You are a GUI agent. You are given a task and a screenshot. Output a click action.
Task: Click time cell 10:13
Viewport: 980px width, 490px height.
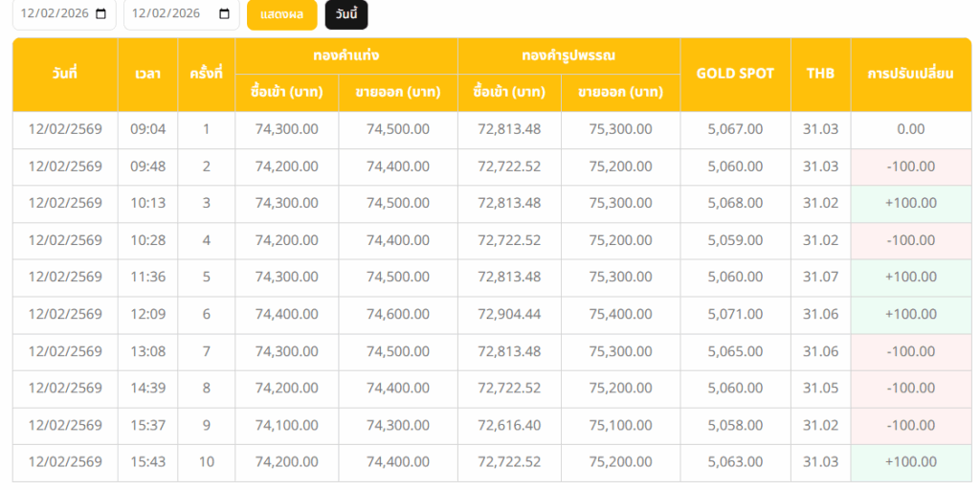pos(148,203)
